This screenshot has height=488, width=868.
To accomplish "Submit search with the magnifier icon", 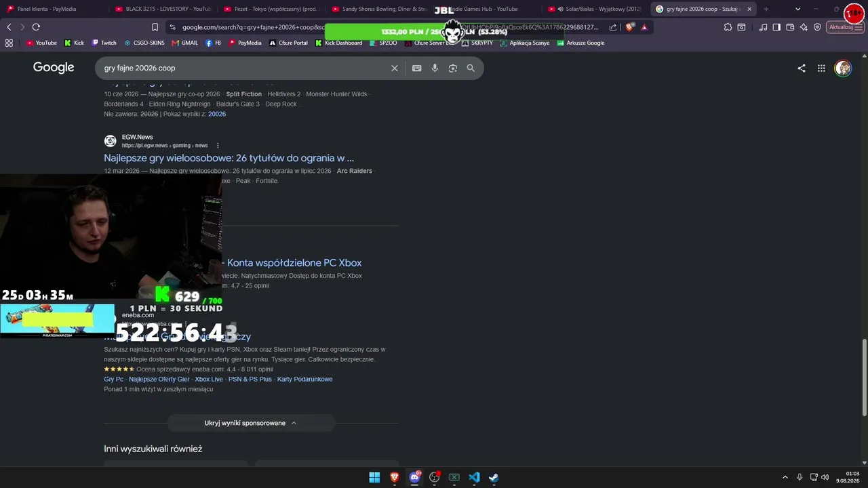I will (x=471, y=68).
